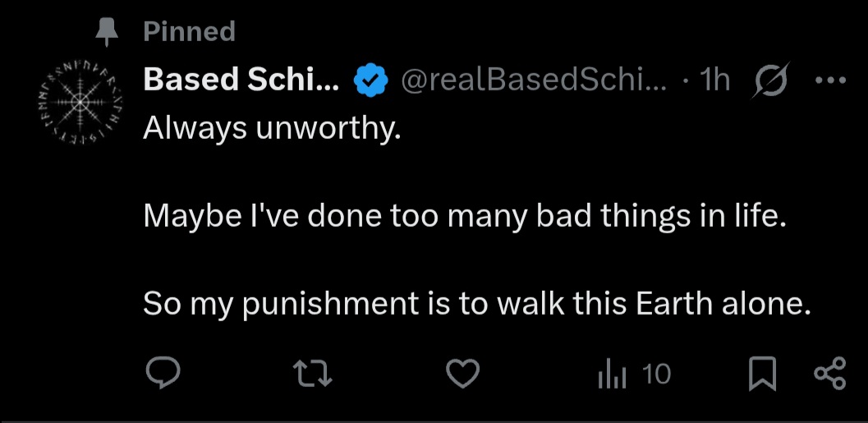The width and height of the screenshot is (868, 423).
Task: Click the blue verified checkmark badge
Action: point(370,80)
